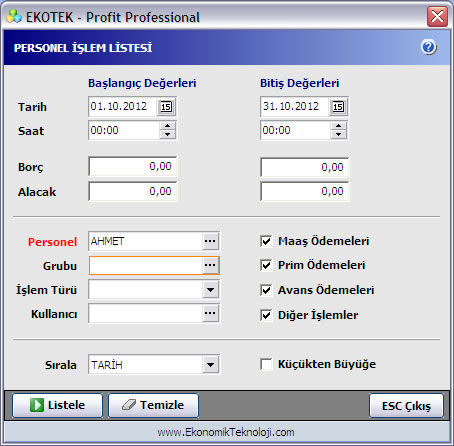The image size is (454, 446).
Task: Decrease the start Saat time spinner
Action: click(167, 134)
